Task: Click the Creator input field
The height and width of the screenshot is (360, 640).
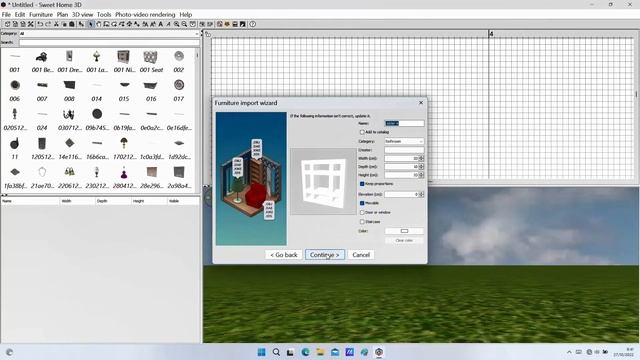Action: (404, 150)
